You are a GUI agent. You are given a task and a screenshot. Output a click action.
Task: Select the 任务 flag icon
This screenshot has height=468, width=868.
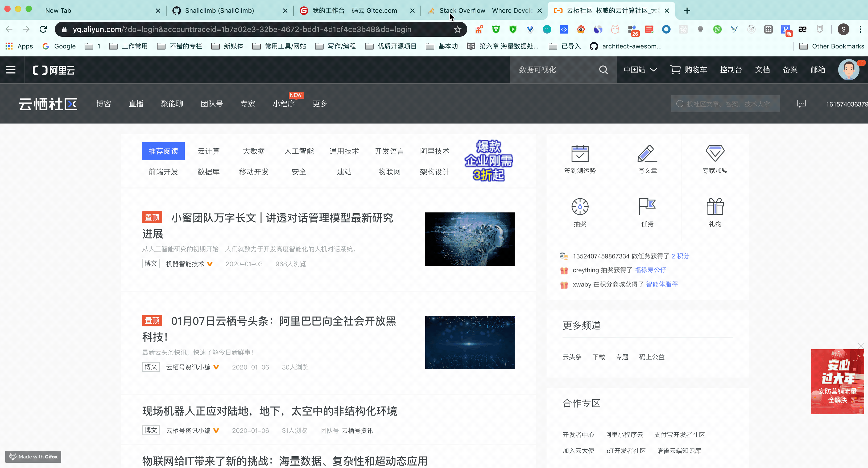click(647, 207)
